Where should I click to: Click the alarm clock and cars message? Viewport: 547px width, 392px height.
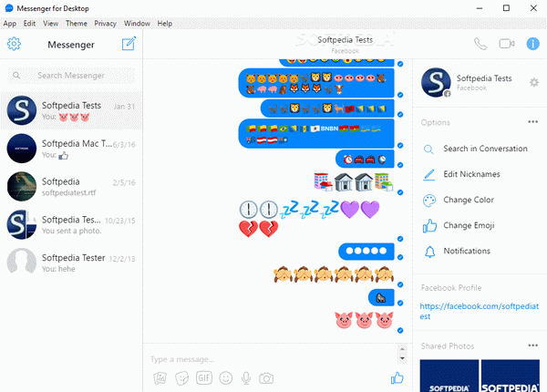tap(365, 159)
